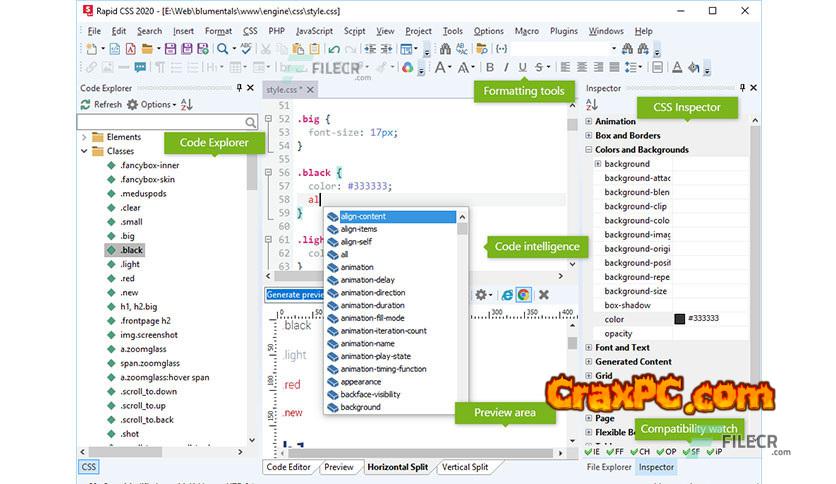Click the #333333 color swatch
Image resolution: width=836 pixels, height=484 pixels.
pos(680,319)
